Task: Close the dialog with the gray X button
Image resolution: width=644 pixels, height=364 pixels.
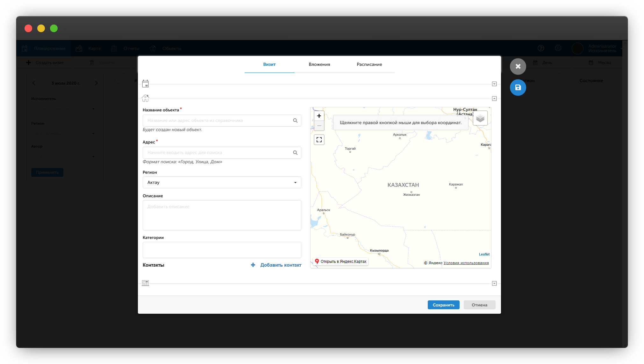Action: 518,66
